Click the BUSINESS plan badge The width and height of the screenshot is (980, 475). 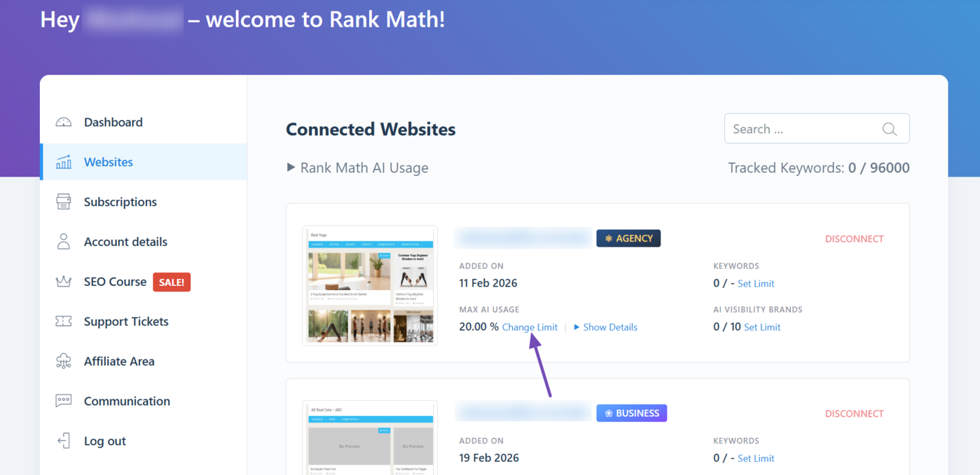click(631, 413)
